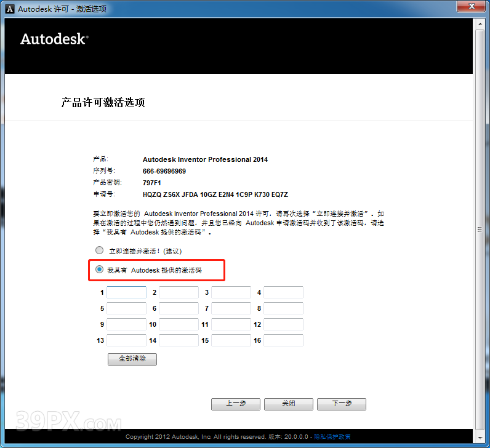Click activation code field 7

(x=231, y=308)
